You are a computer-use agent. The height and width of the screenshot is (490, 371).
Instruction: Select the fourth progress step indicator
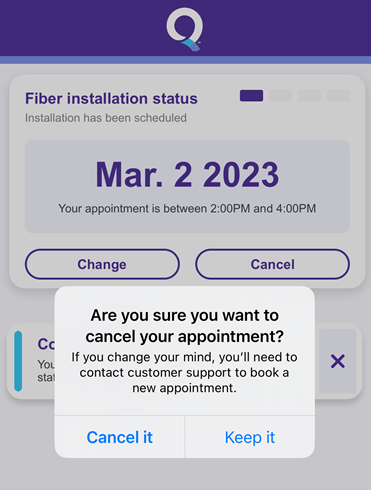point(338,96)
